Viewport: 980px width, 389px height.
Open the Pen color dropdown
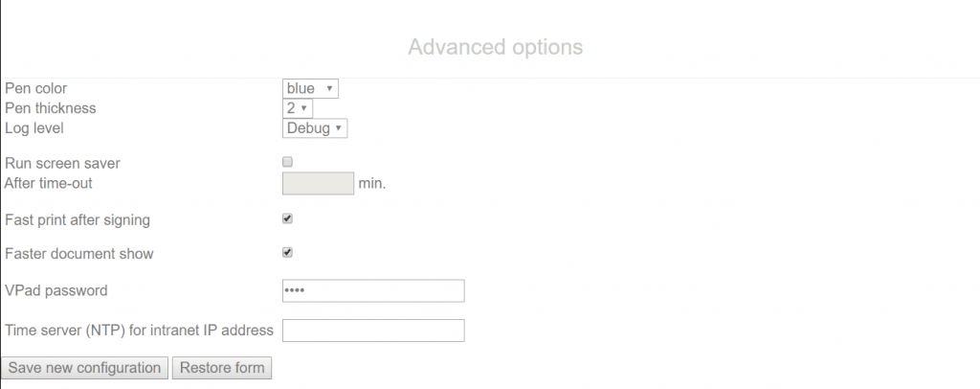pos(310,88)
